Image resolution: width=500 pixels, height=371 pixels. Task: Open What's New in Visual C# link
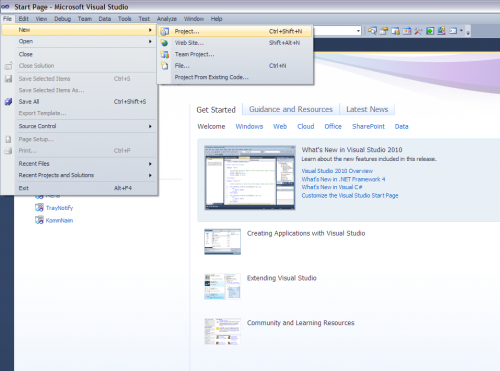click(332, 187)
